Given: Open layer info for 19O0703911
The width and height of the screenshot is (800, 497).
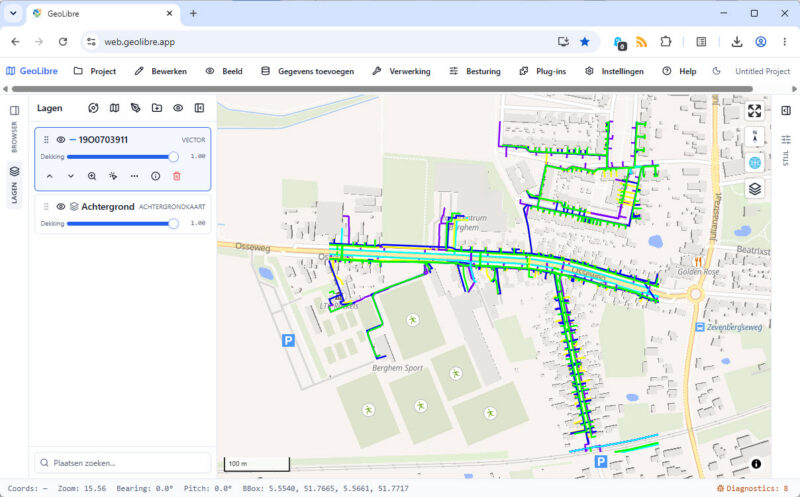Looking at the screenshot, I should [x=156, y=176].
